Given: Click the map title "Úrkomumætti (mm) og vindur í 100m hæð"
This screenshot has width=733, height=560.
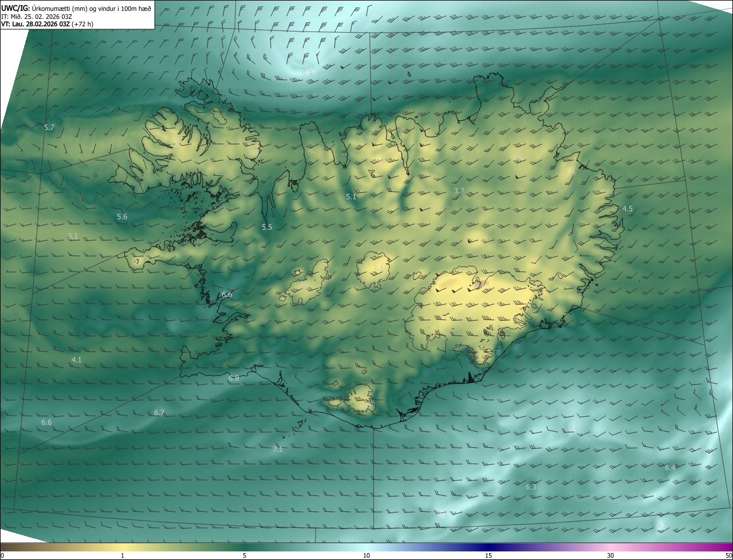Looking at the screenshot, I should (92, 8).
